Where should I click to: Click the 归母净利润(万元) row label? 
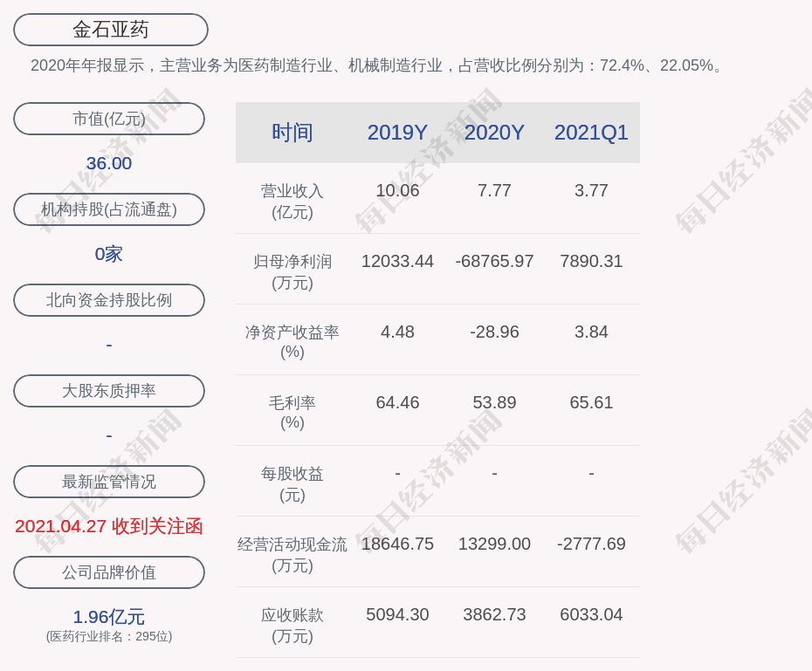[292, 272]
